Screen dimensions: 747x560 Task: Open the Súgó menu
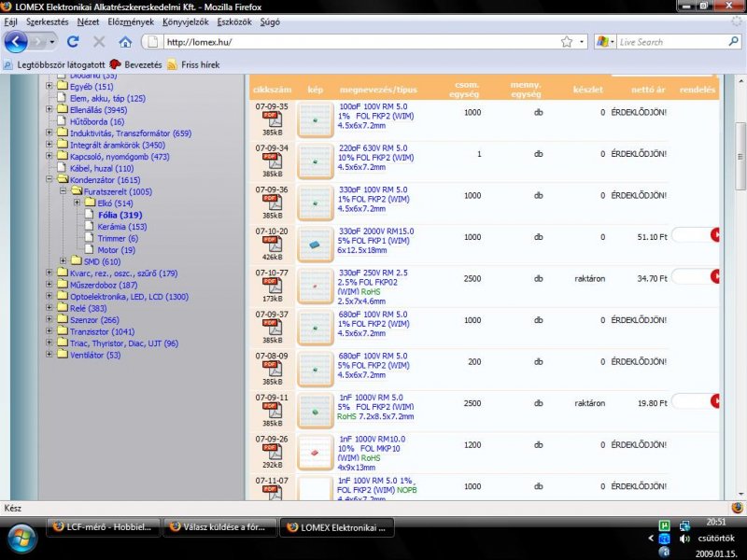coord(270,21)
